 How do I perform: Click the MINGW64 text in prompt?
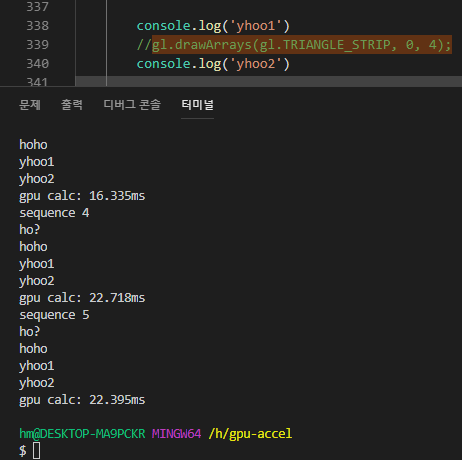coord(176,434)
